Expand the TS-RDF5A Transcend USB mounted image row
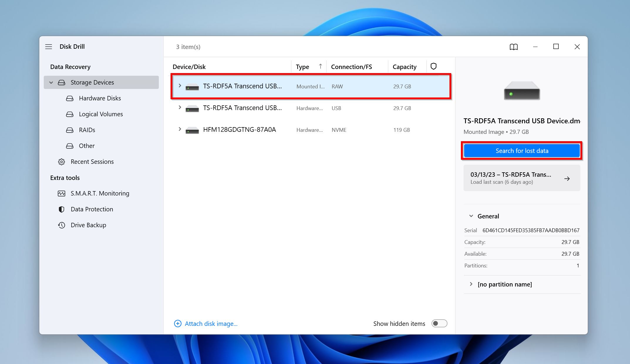630x364 pixels. [x=180, y=86]
